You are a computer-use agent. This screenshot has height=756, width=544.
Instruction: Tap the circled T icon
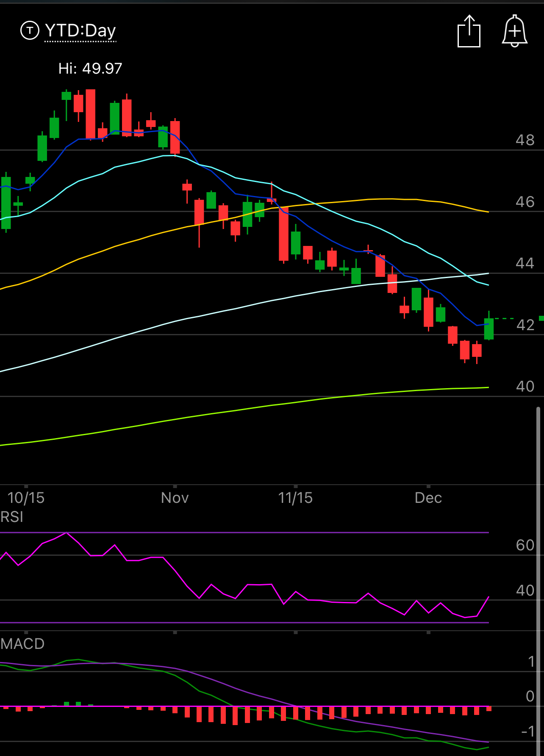[x=30, y=30]
